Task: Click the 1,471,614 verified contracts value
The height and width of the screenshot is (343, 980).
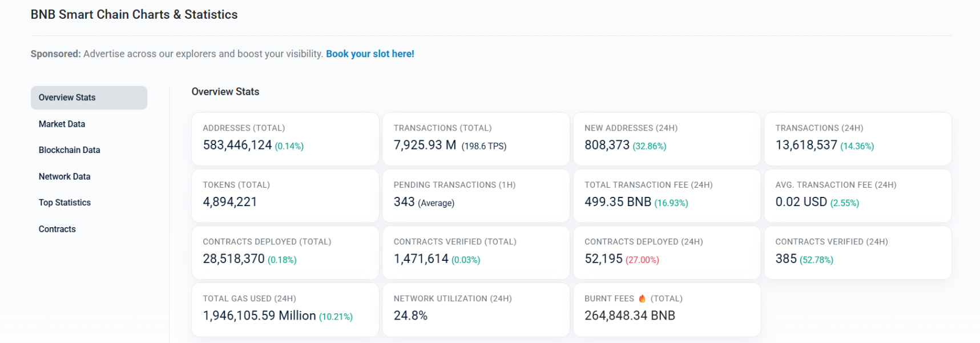Action: pyautogui.click(x=421, y=259)
